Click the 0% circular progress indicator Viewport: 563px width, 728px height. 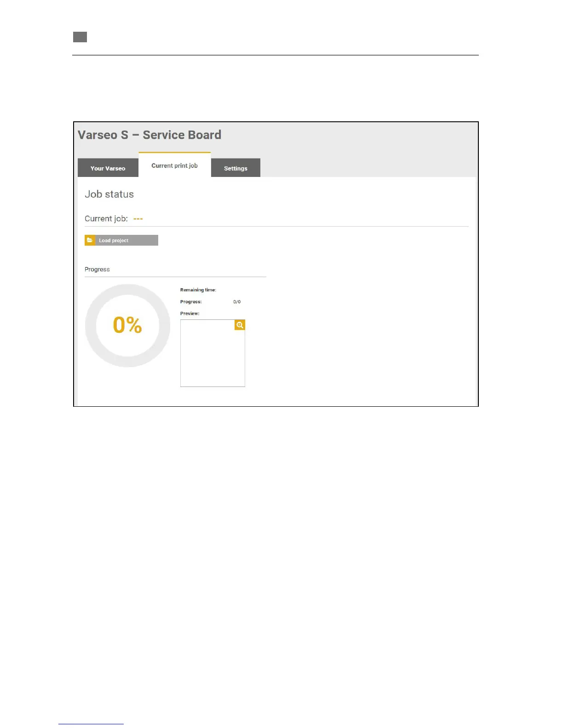coord(127,325)
